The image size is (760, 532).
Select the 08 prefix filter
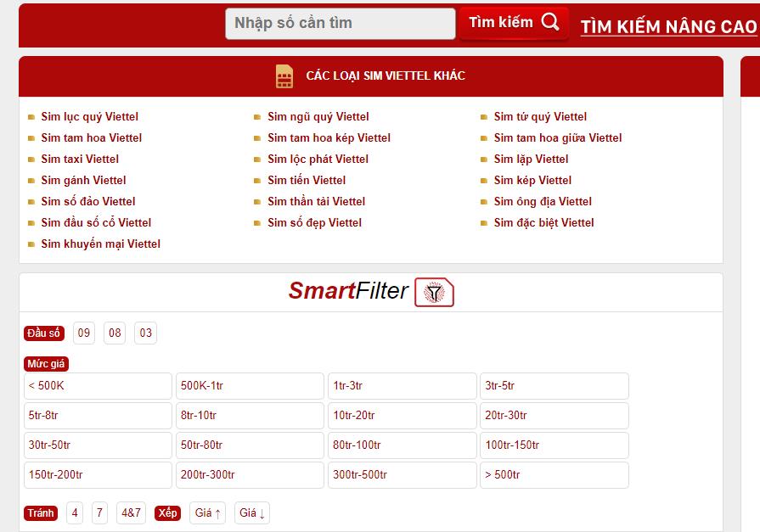[x=115, y=333]
